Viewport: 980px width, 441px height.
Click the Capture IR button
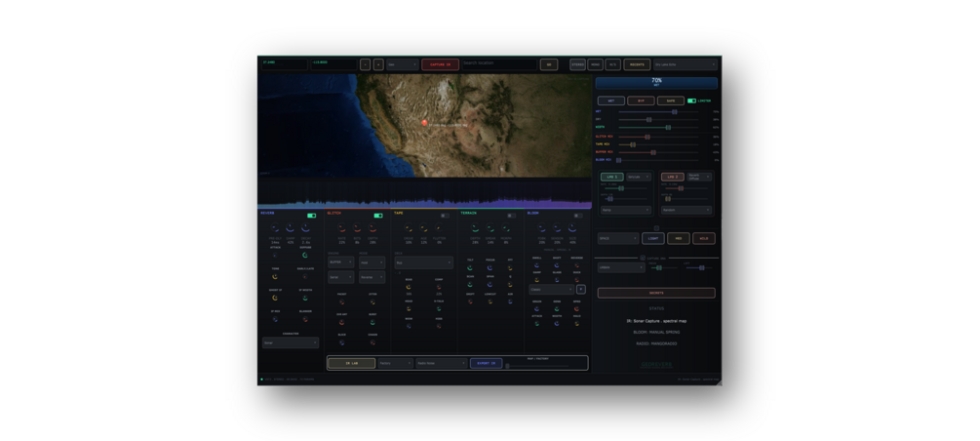(440, 64)
